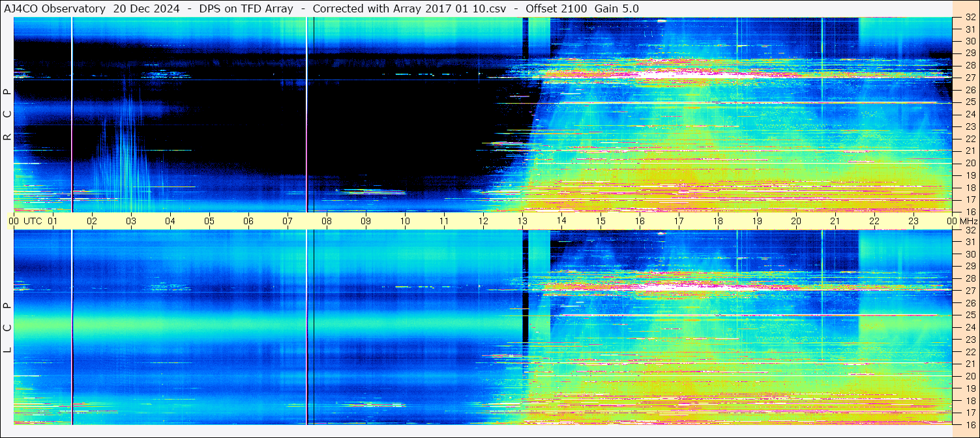
Task: Select hour 15 on the time axis
Action: pos(601,221)
